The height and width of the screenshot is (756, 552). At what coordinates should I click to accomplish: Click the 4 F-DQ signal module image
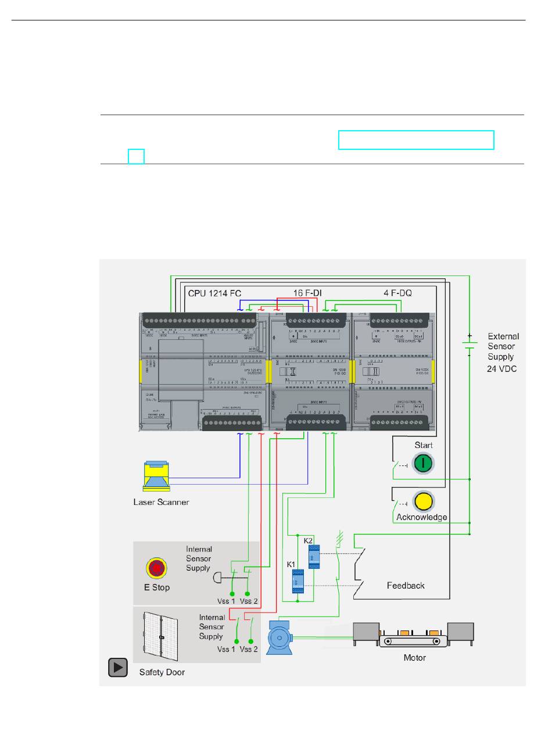pos(393,372)
